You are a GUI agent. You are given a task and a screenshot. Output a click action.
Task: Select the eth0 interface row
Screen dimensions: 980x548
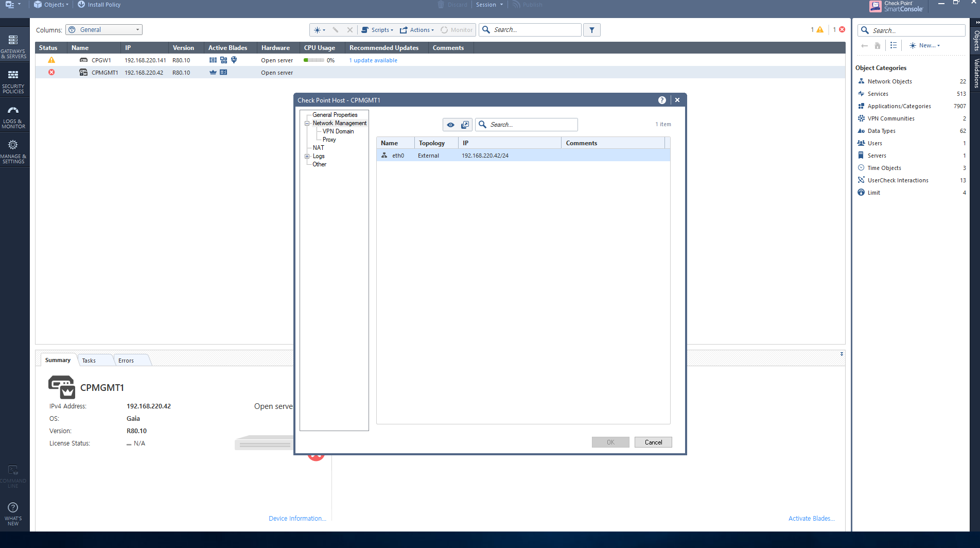(523, 156)
